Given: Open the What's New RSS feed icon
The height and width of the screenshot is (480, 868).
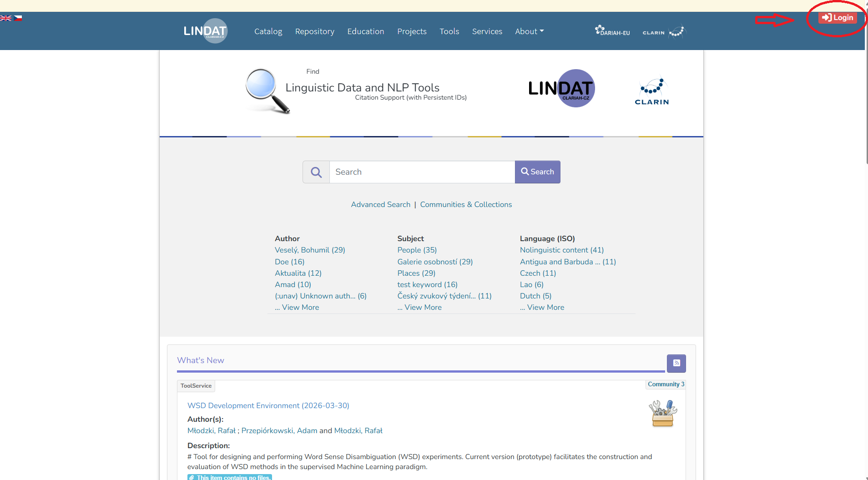Looking at the screenshot, I should (x=676, y=363).
